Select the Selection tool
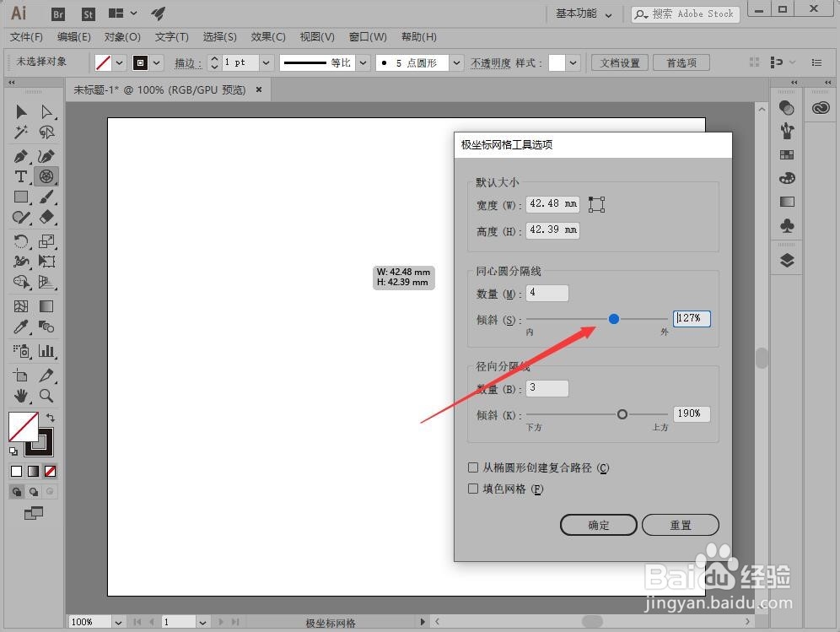This screenshot has height=632, width=840. point(21,111)
